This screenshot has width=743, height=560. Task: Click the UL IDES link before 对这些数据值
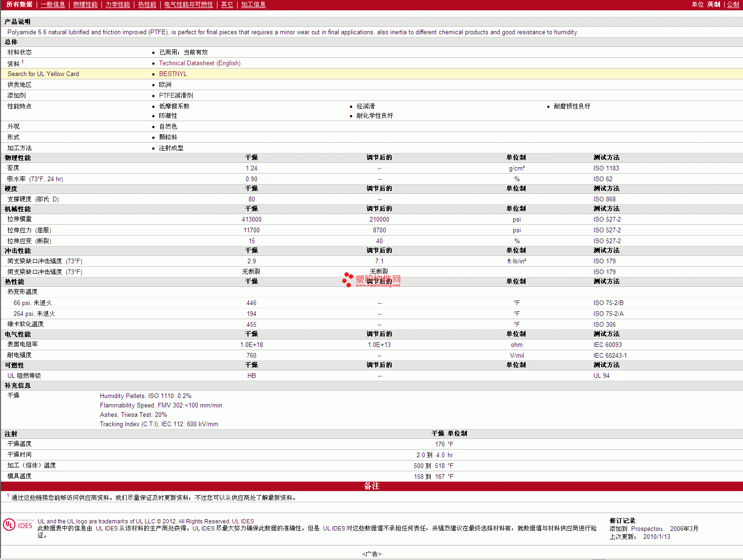[x=334, y=528]
